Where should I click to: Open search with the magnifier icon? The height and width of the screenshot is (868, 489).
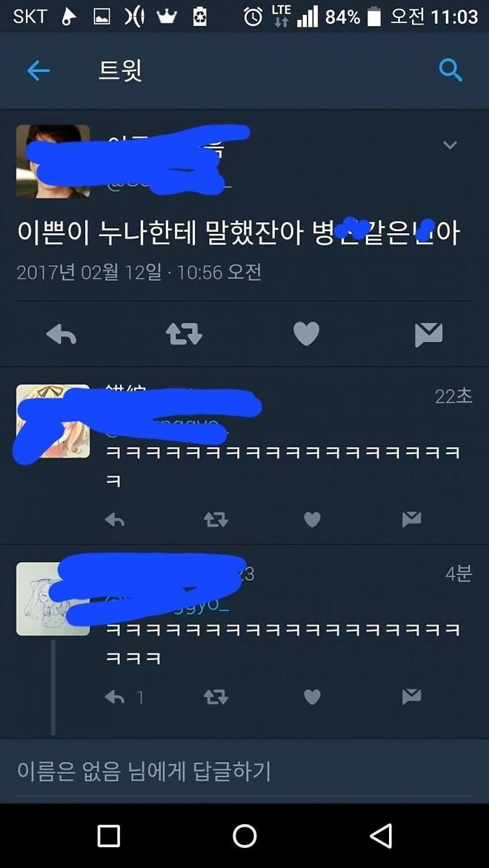(450, 71)
